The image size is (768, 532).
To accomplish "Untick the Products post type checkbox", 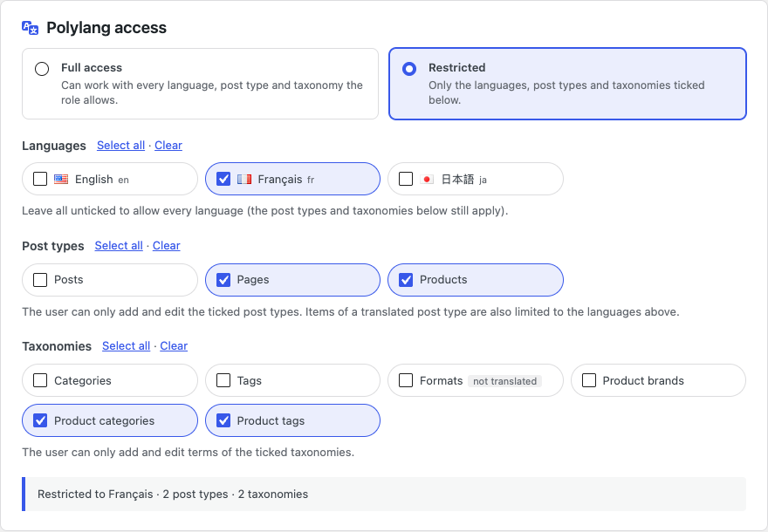I will (406, 280).
